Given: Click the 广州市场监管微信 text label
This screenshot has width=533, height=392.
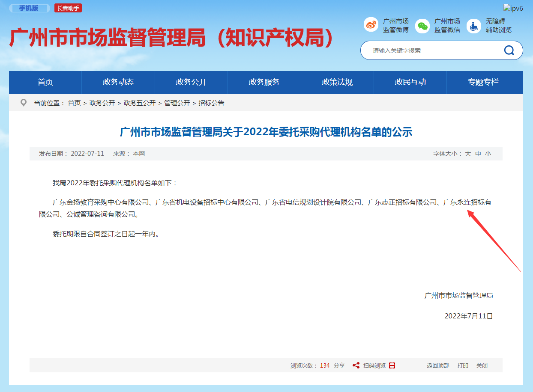Looking at the screenshot, I should pyautogui.click(x=447, y=25).
